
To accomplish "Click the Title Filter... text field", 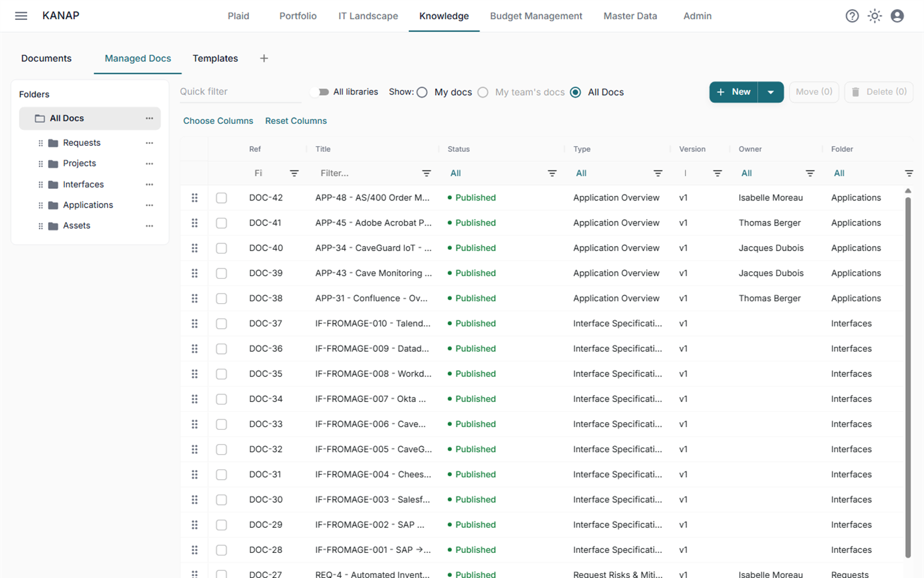I will (x=366, y=173).
